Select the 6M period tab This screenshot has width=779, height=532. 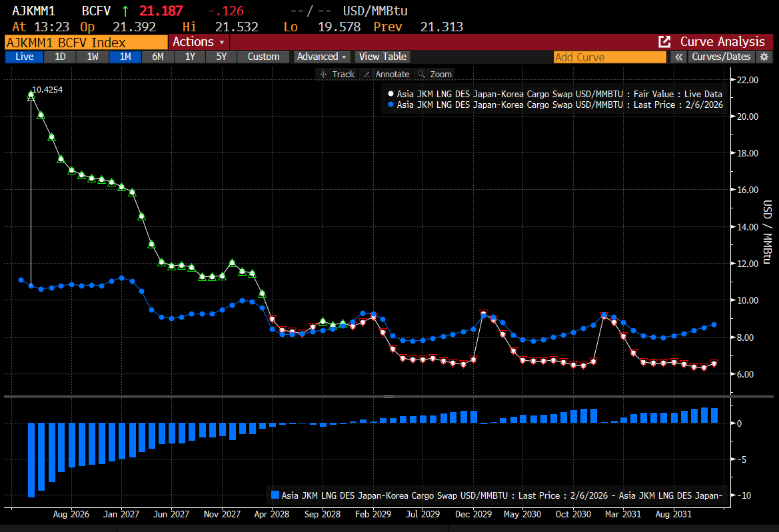(157, 57)
